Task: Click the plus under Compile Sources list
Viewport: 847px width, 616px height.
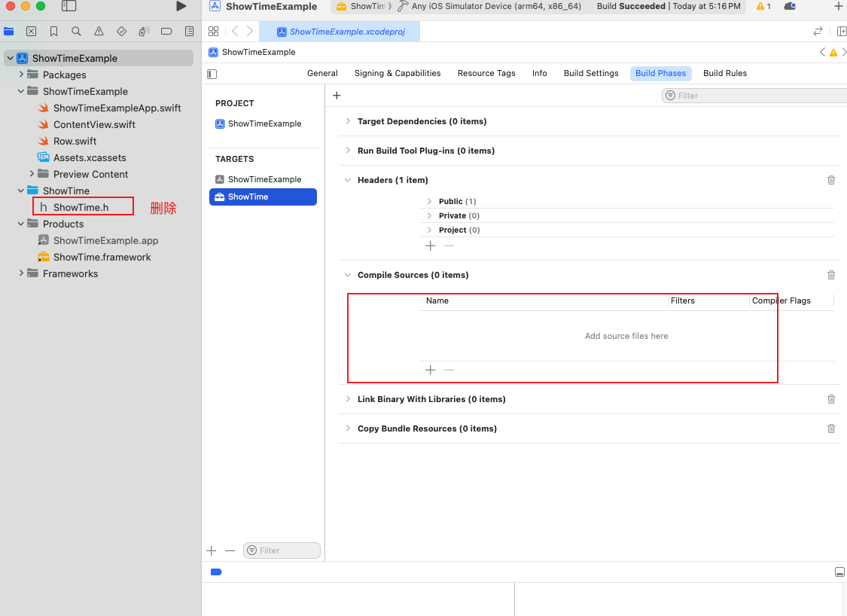Action: 430,371
